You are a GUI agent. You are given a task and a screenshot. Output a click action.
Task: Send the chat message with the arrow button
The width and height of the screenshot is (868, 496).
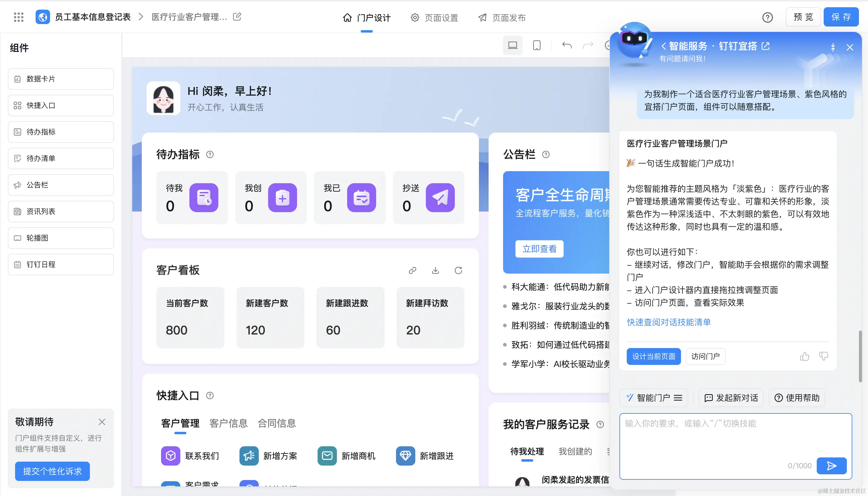coord(832,466)
